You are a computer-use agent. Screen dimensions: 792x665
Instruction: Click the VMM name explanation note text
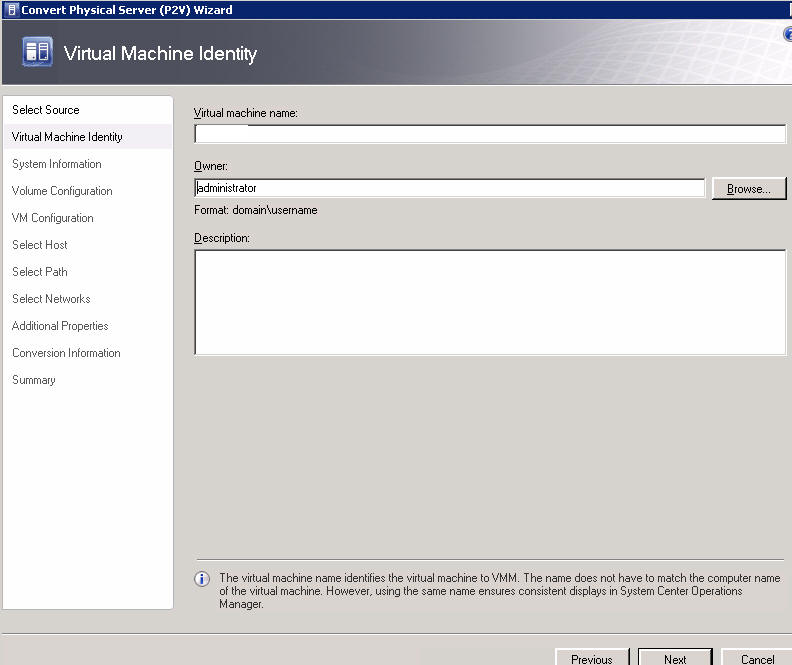pos(500,591)
